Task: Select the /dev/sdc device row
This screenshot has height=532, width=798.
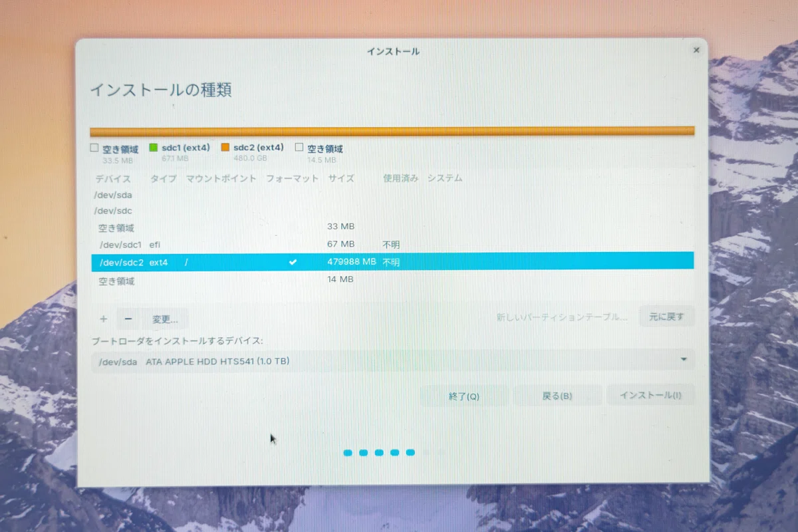Action: pyautogui.click(x=392, y=211)
